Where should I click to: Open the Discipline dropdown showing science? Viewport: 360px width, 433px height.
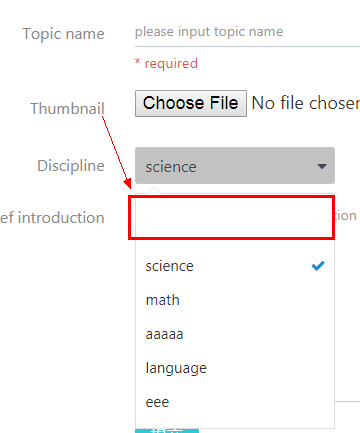click(235, 166)
